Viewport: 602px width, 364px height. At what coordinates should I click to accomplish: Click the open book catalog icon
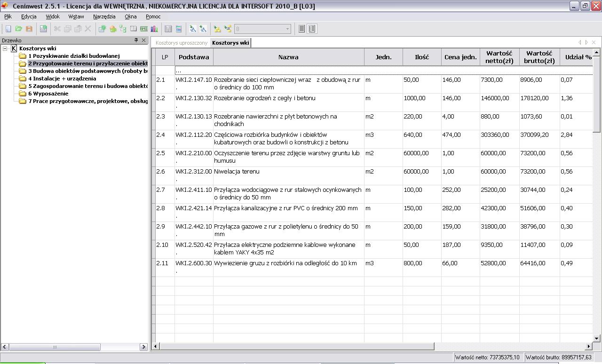pos(133,29)
